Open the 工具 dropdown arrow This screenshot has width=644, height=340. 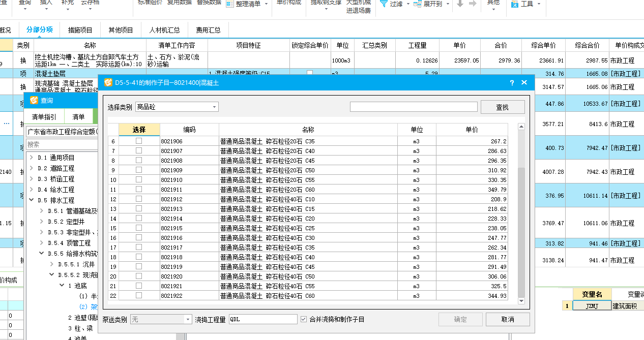(538, 4)
